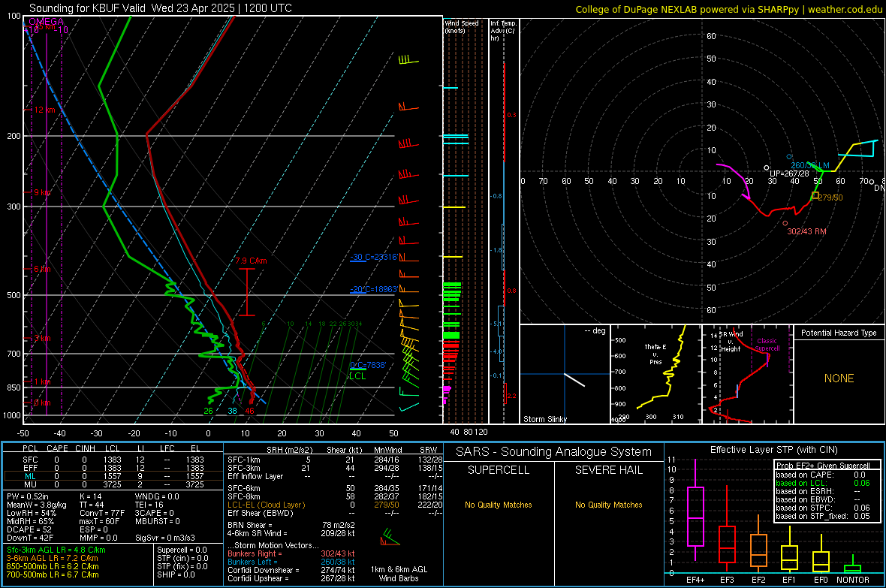
Task: Select the 'SFC' parcel row
Action: pos(113,460)
